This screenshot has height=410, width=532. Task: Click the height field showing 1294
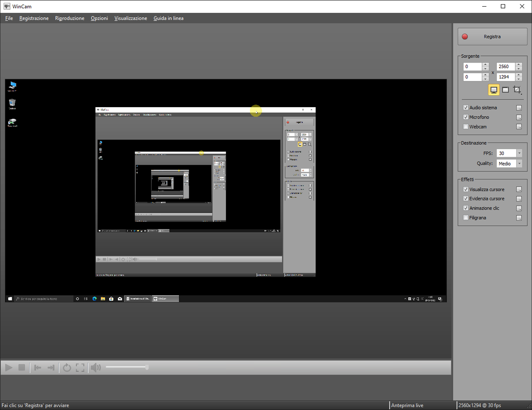click(x=506, y=77)
